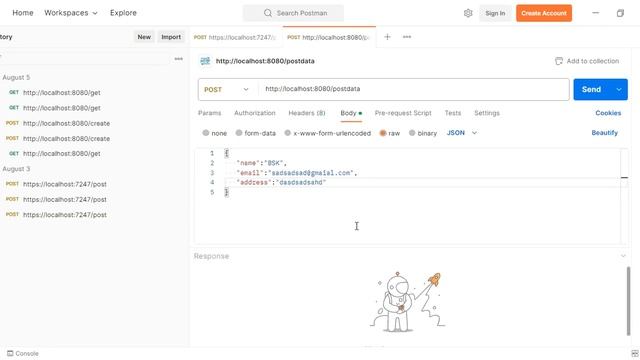Open history sidebar ellipsis menu

coord(178,59)
